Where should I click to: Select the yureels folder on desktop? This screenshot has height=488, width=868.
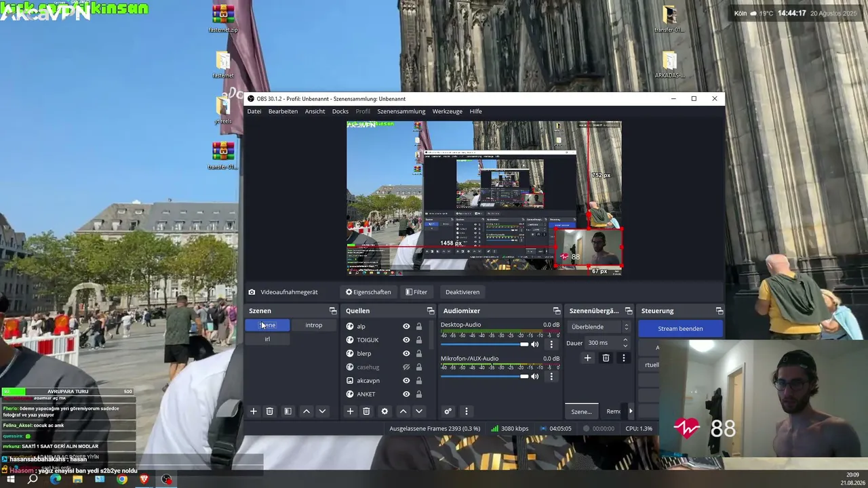tap(223, 110)
